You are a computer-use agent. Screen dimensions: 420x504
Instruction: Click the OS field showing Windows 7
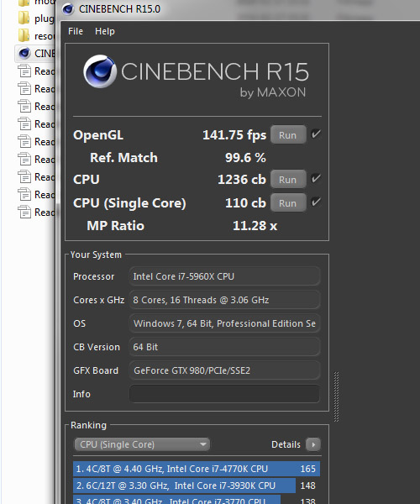click(x=224, y=323)
